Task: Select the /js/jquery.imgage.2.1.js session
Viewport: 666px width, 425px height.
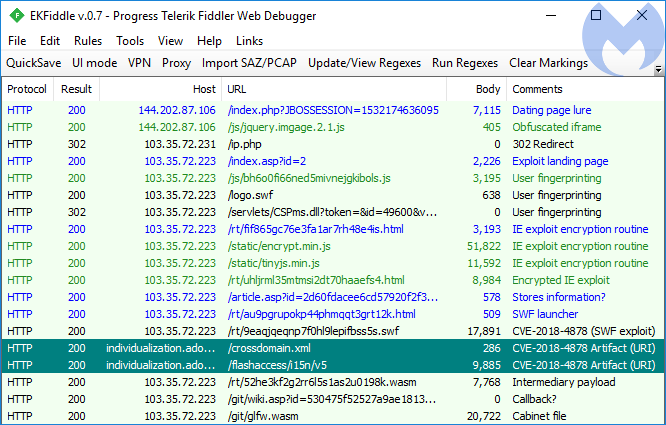Action: tap(333, 127)
